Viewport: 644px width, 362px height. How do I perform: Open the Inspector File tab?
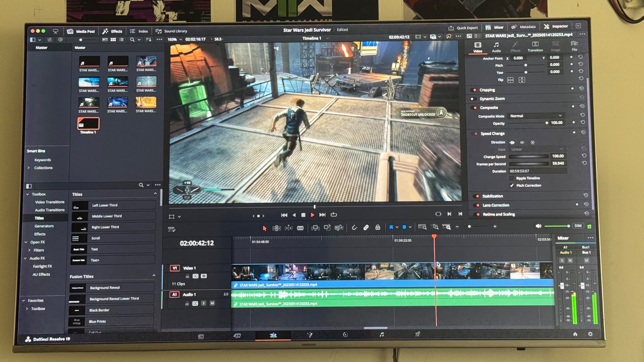point(574,46)
